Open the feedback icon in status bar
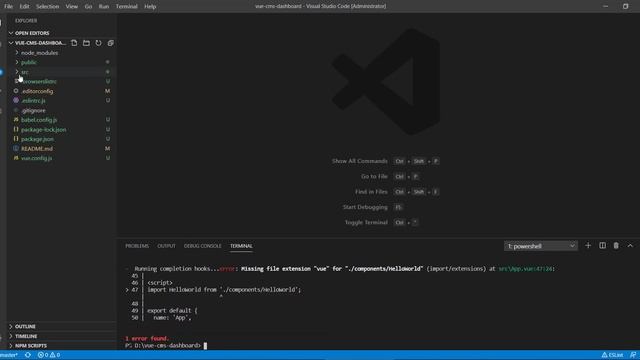 click(633, 355)
